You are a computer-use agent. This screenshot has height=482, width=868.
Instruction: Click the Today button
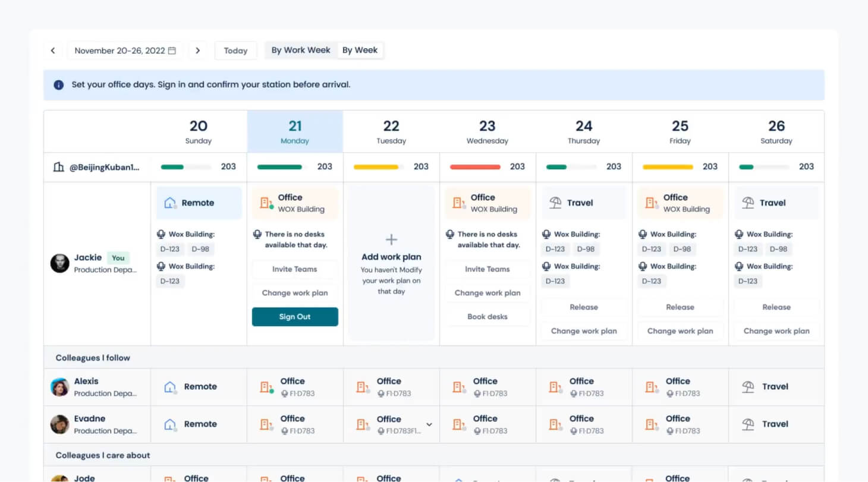235,51
